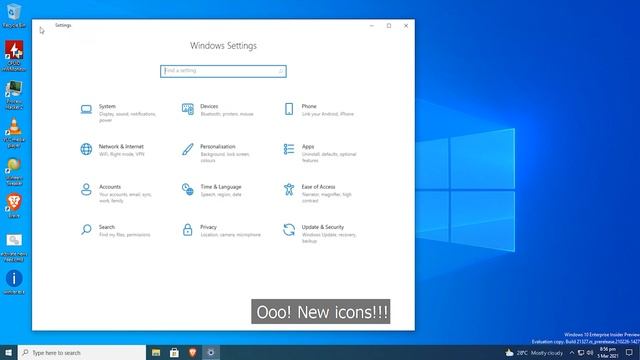Click the Devices category label
This screenshot has width=640, height=360.
pyautogui.click(x=209, y=106)
